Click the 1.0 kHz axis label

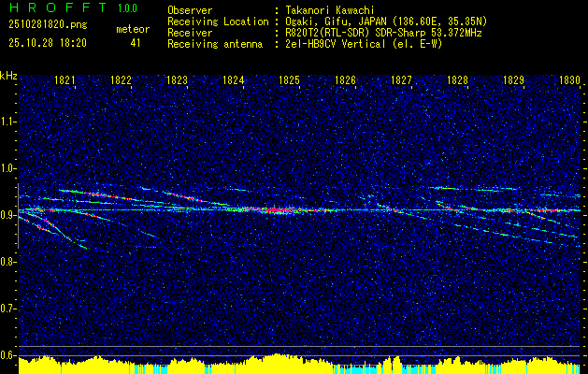(x=7, y=168)
